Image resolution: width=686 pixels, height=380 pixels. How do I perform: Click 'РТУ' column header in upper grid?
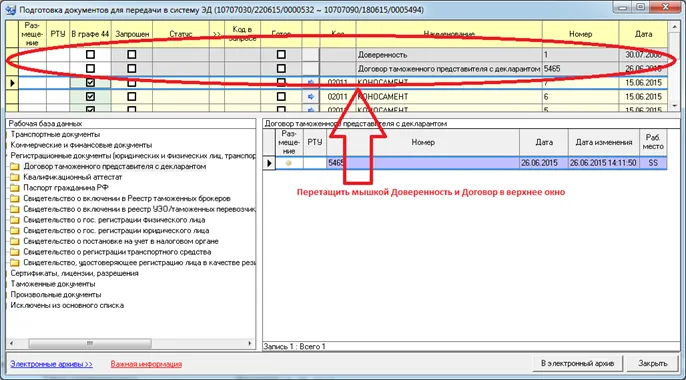[x=58, y=34]
